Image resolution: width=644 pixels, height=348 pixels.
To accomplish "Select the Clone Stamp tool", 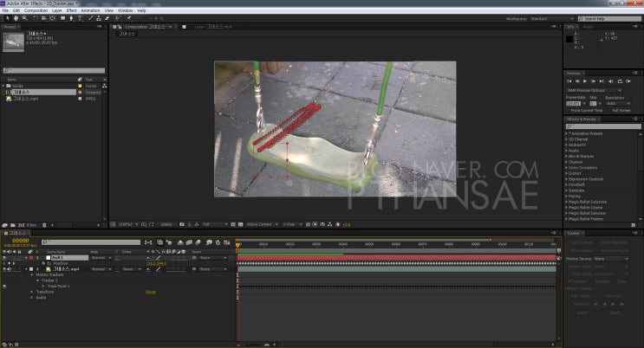I will pos(99,18).
